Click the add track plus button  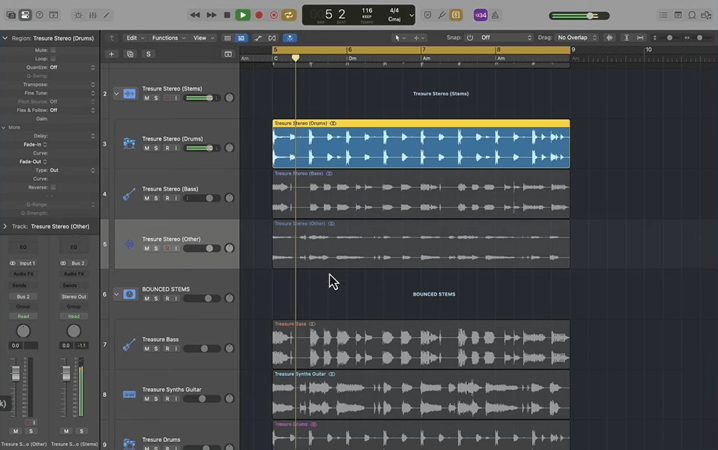point(111,54)
